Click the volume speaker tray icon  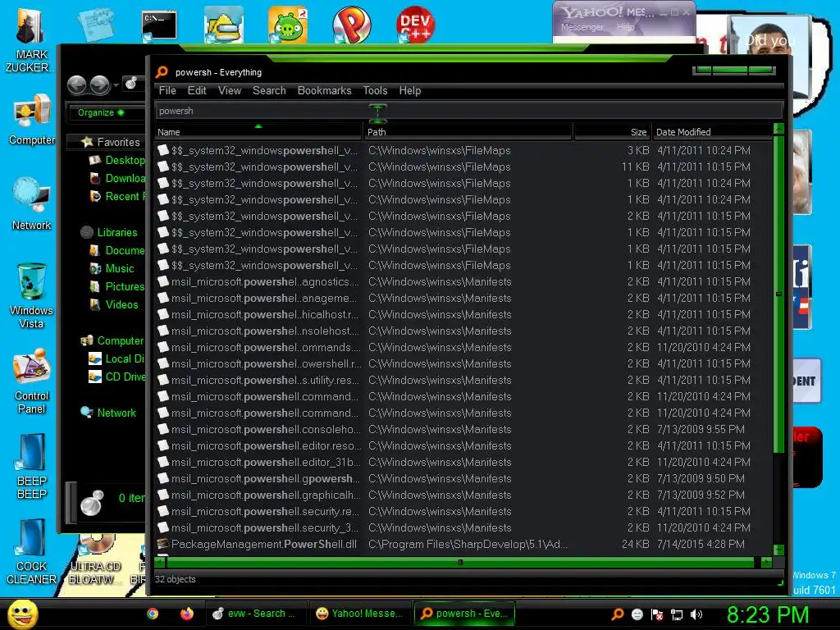tap(696, 614)
